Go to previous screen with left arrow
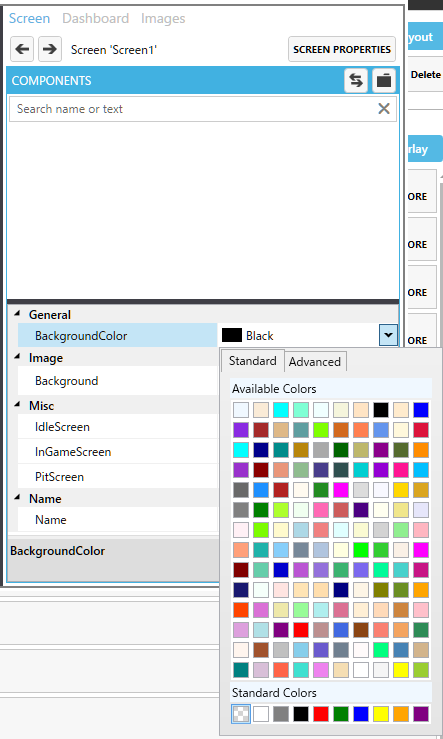This screenshot has width=443, height=739. (x=22, y=49)
